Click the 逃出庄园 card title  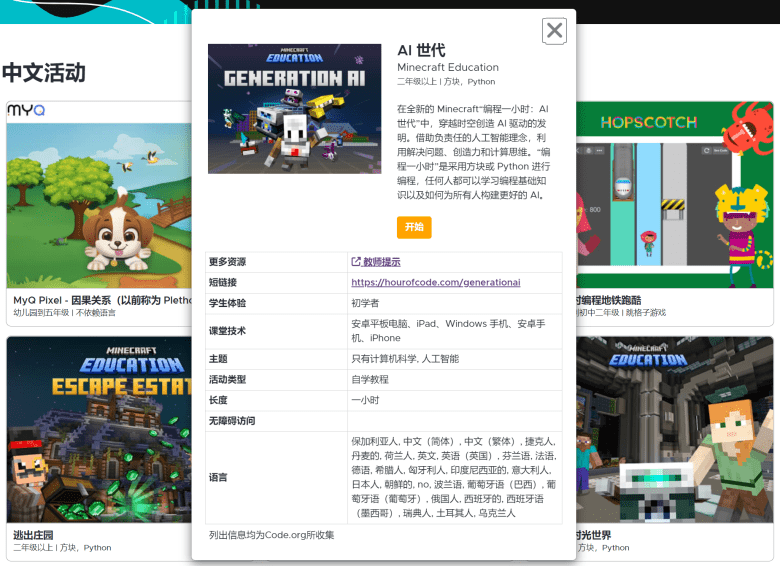pos(33,535)
